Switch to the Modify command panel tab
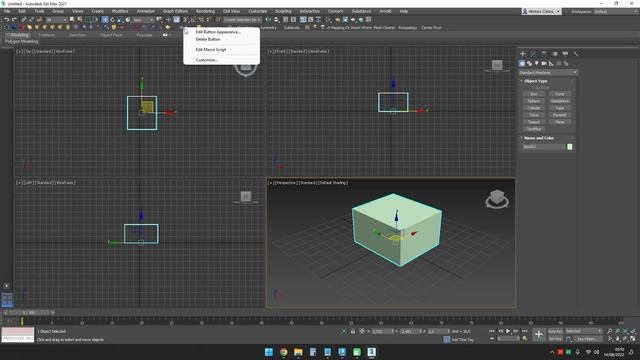The width and height of the screenshot is (640, 360). pos(533,53)
